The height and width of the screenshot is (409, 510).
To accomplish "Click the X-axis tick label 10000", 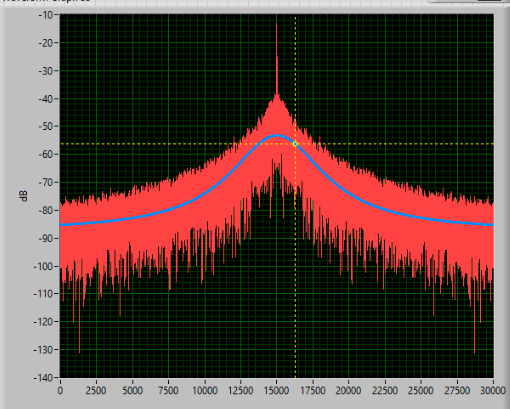I will [204, 390].
